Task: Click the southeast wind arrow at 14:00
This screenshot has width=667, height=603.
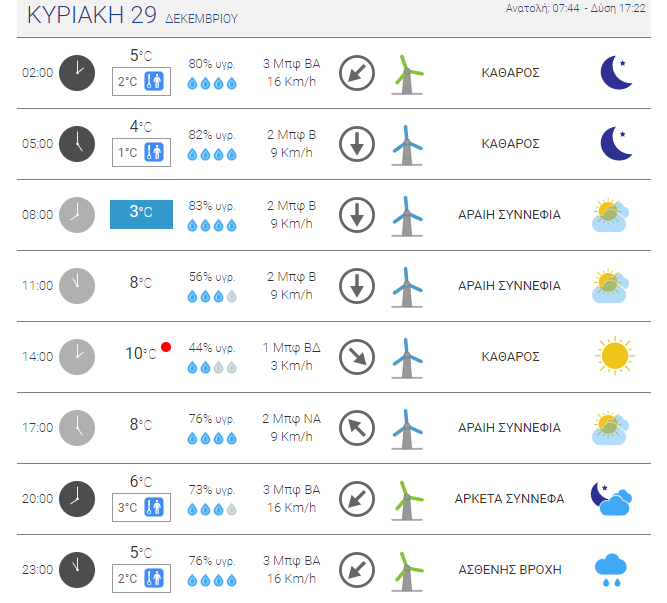Action: pos(357,356)
